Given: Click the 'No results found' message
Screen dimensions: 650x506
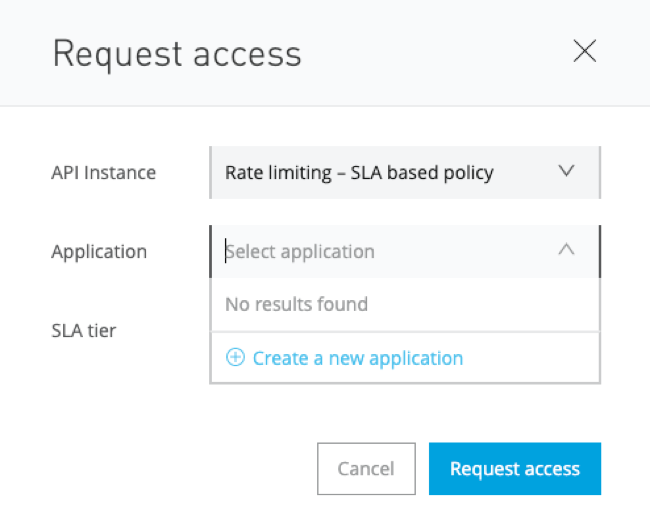Looking at the screenshot, I should (296, 304).
